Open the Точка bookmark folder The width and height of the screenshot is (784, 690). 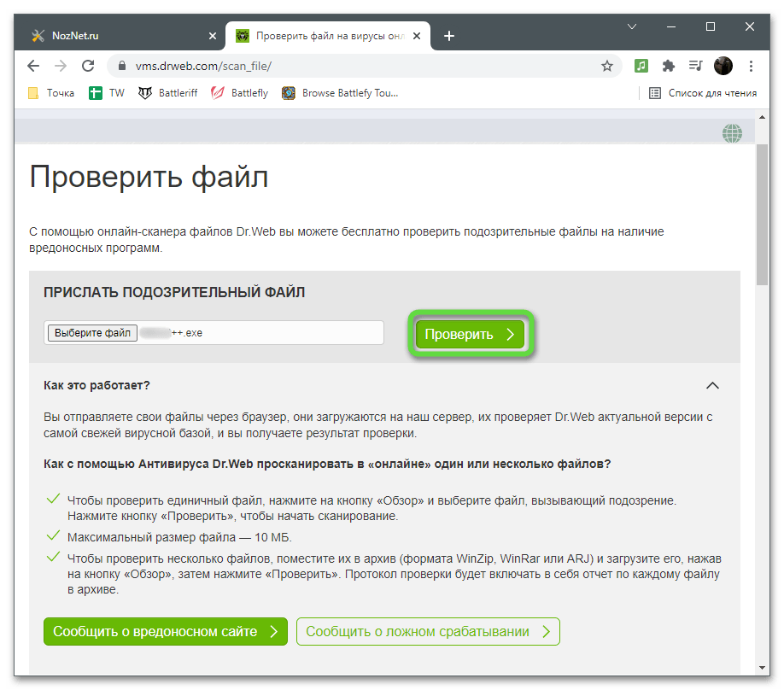click(51, 93)
